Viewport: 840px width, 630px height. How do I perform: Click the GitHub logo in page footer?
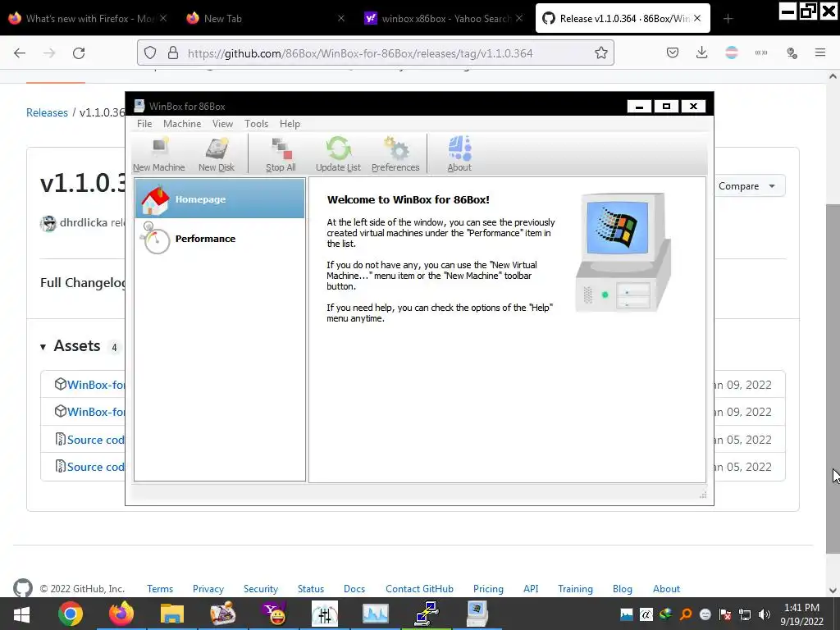point(22,587)
